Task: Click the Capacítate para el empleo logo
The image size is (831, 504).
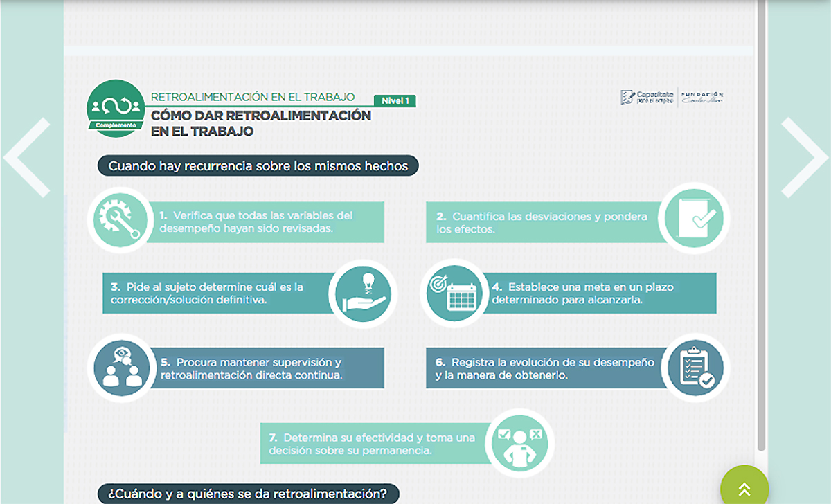Action: click(647, 97)
